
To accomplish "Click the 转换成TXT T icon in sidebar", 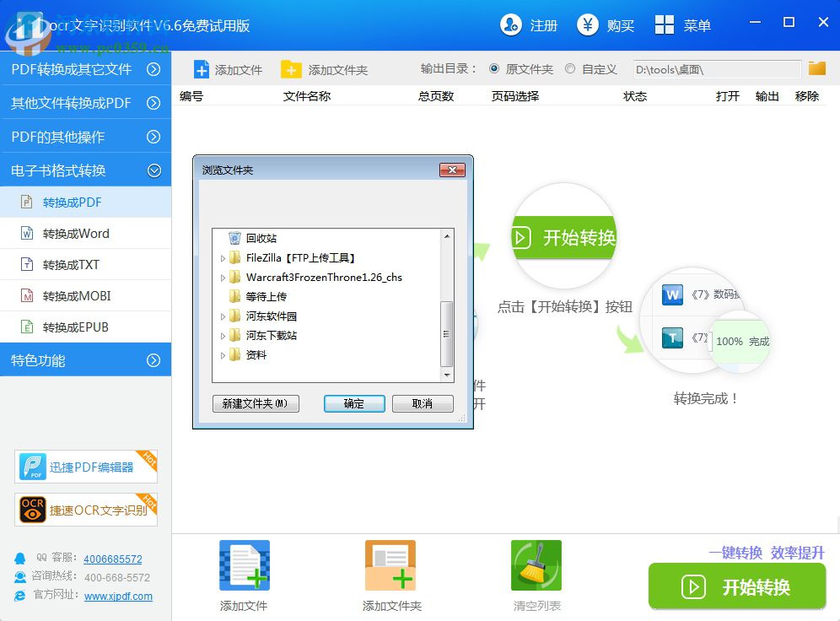I will pos(26,264).
